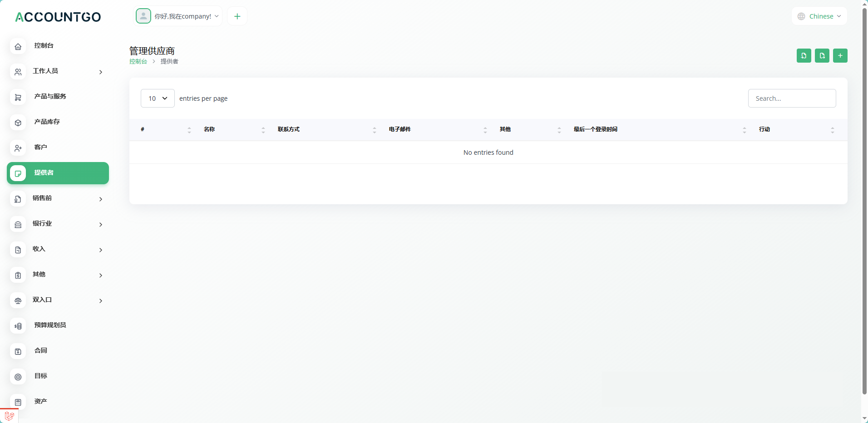Open the Laravel debug bar icon
This screenshot has width=868, height=423.
(x=9, y=416)
